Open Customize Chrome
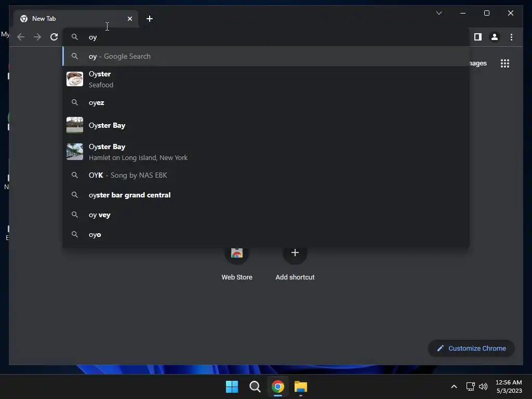 point(471,349)
